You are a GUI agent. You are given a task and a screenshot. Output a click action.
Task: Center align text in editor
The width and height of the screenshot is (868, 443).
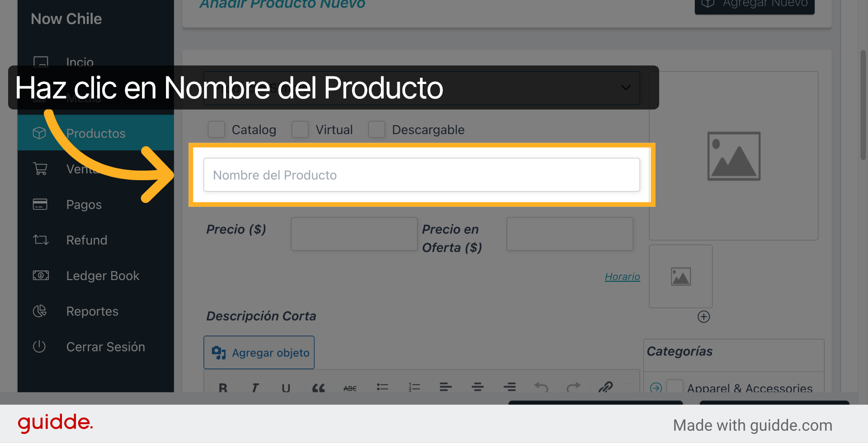click(477, 387)
